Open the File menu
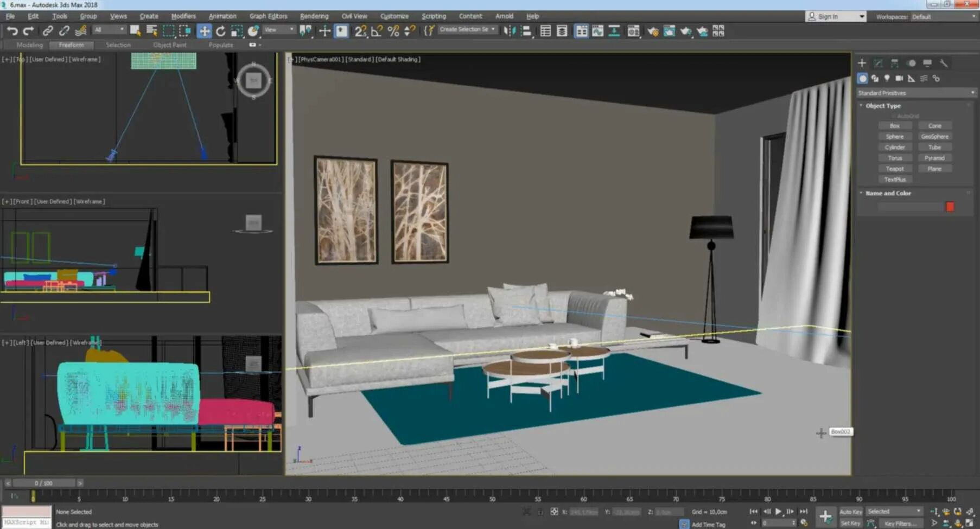Viewport: 980px width, 529px height. [x=10, y=16]
